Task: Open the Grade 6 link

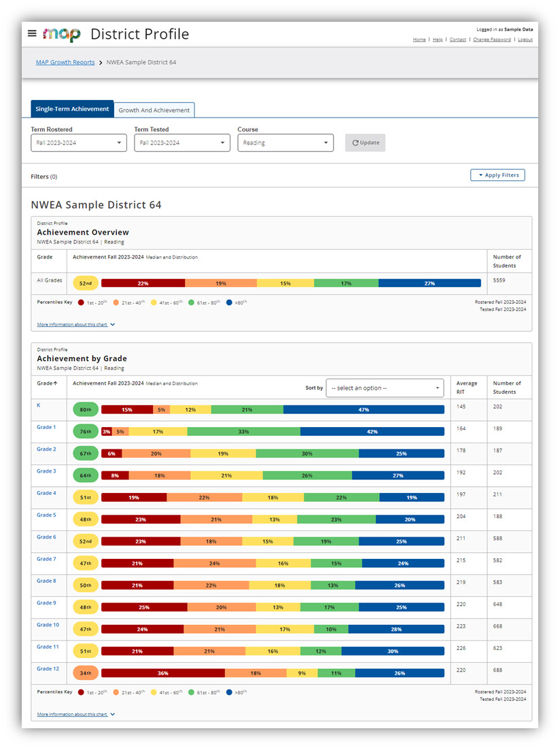Action: tap(46, 537)
